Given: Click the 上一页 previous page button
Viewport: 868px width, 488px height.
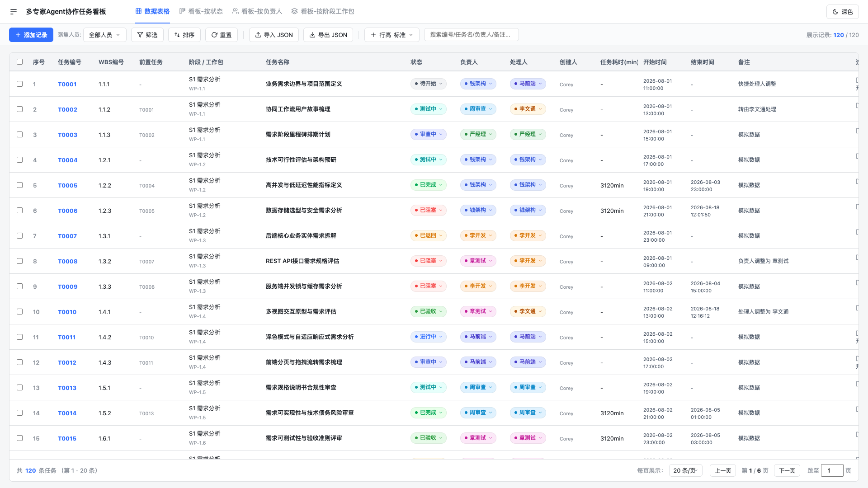Looking at the screenshot, I should click(x=723, y=470).
